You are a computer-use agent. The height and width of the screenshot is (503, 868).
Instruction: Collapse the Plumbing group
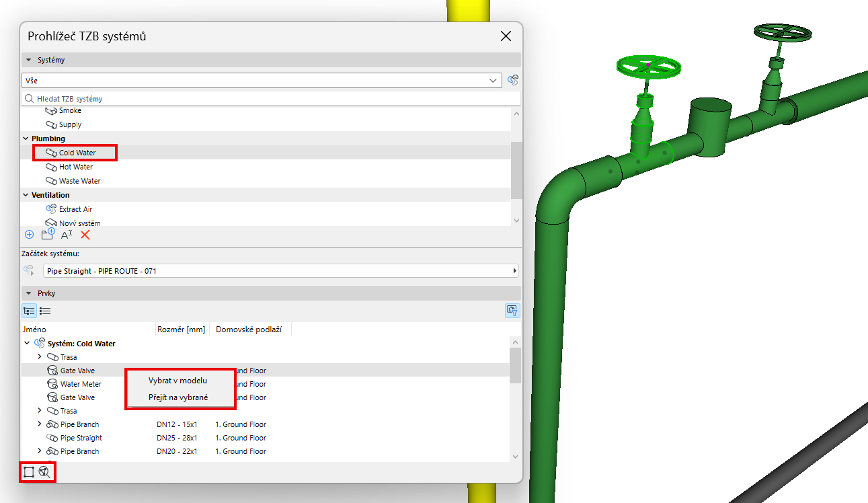click(x=26, y=139)
